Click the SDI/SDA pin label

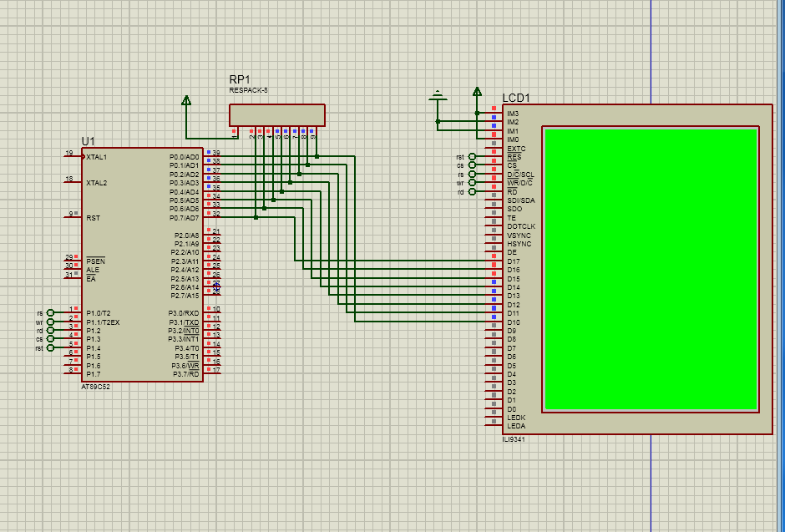pos(520,200)
